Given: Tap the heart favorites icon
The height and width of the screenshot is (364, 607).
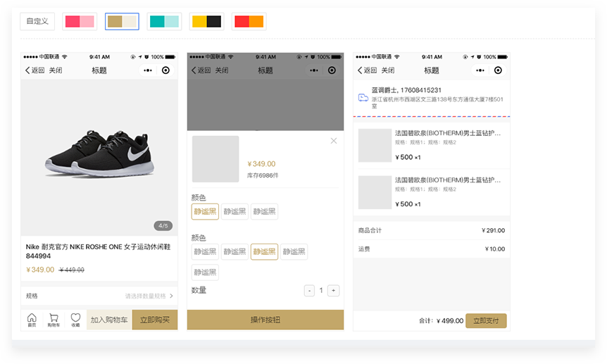Looking at the screenshot, I should point(75,320).
